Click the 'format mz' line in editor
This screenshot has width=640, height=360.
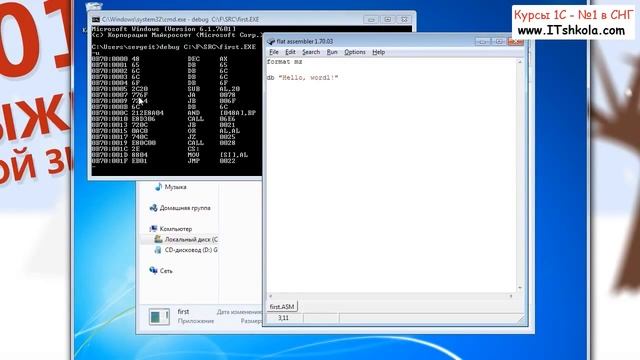284,62
